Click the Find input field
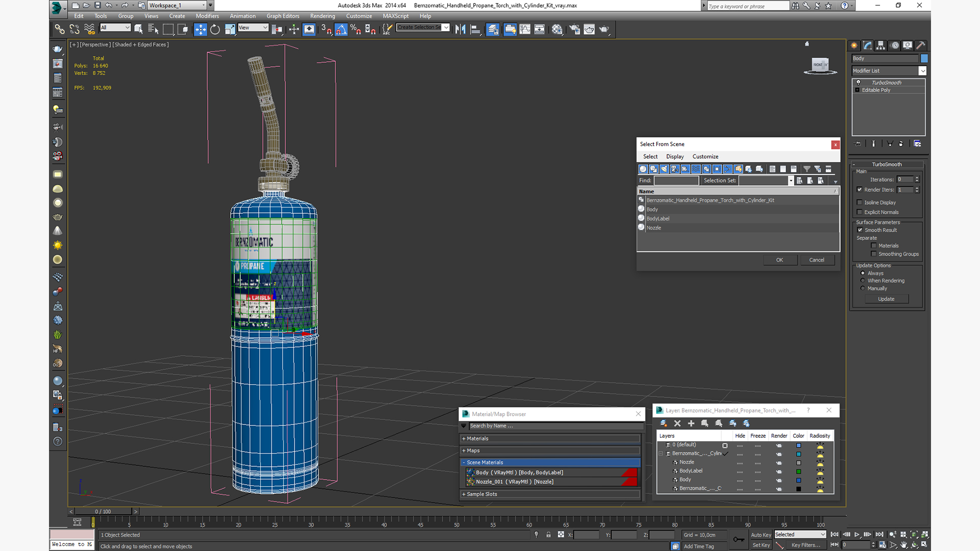Viewport: 980px width, 551px height. coord(676,181)
